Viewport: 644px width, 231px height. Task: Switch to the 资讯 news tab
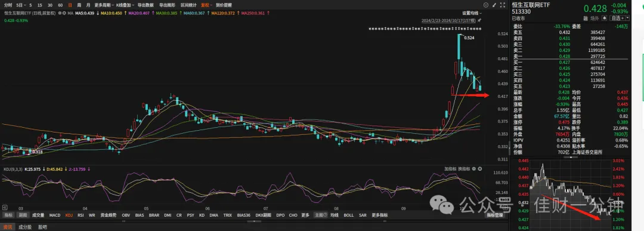[x=7, y=226]
